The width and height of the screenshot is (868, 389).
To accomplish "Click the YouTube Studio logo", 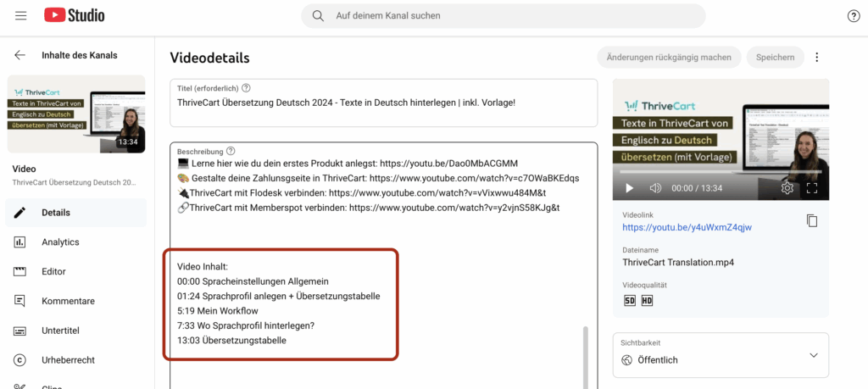I will click(75, 15).
